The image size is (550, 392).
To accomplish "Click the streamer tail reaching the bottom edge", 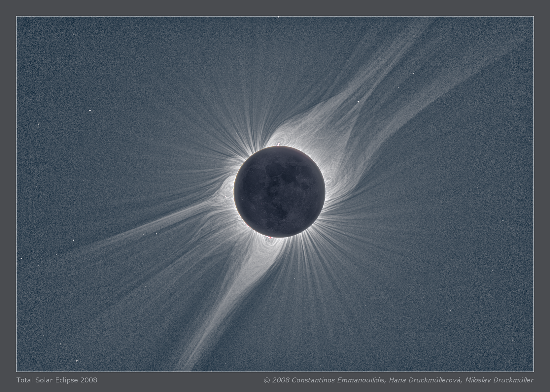I will click(x=191, y=356).
